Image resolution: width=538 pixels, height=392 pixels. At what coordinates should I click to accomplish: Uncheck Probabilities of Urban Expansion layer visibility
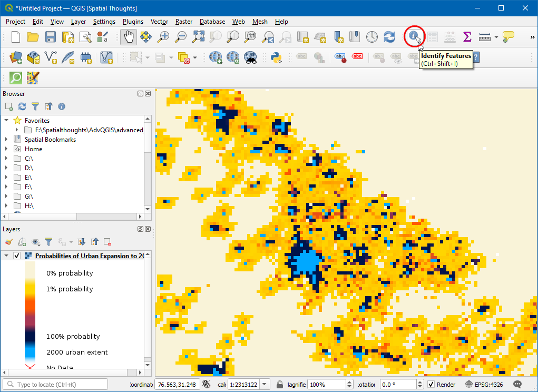17,256
